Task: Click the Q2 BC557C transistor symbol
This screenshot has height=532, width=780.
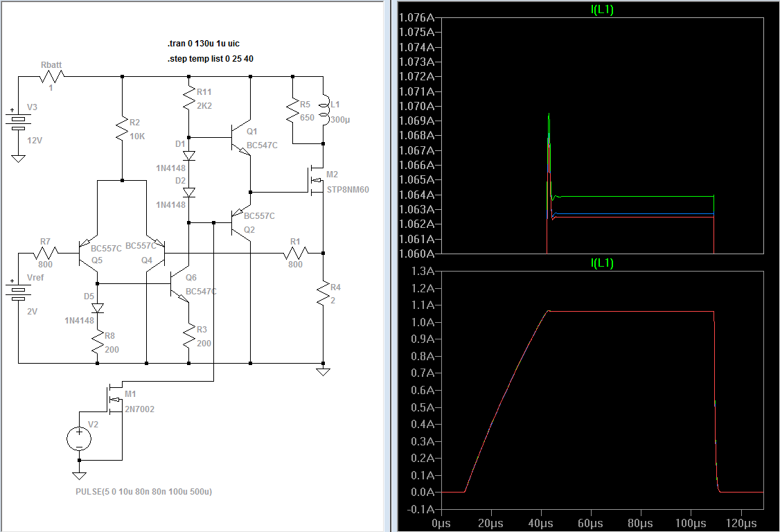Action: click(242, 222)
